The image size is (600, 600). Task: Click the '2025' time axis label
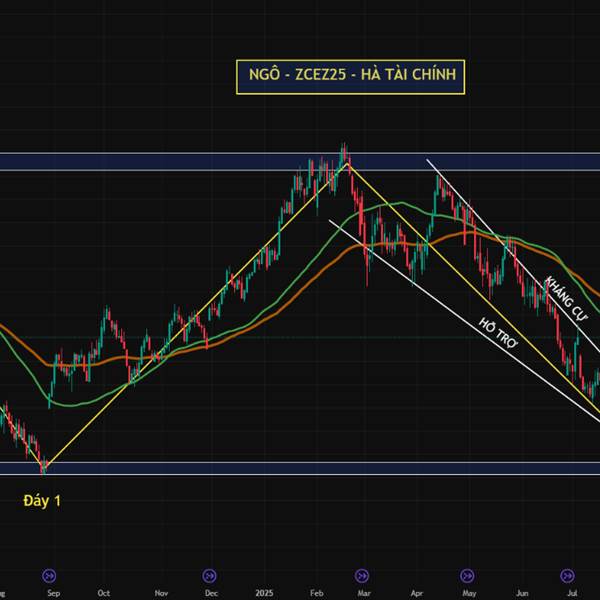tap(264, 593)
